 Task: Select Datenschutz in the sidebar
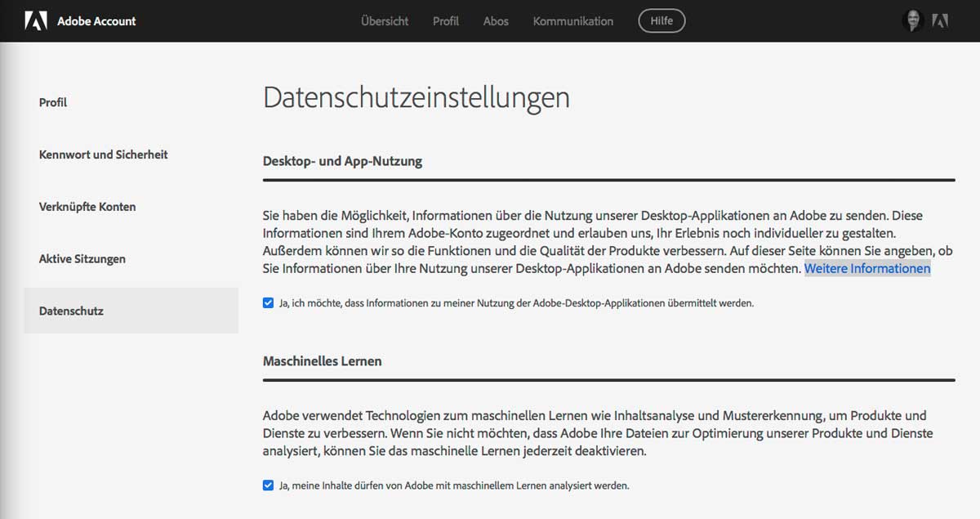[72, 311]
